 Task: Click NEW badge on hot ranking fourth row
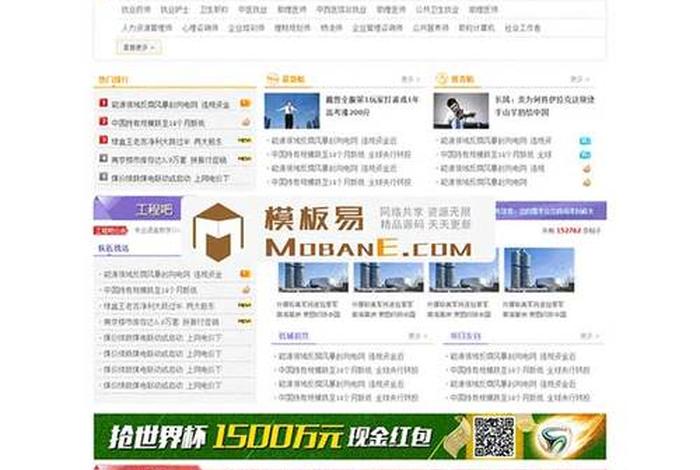tap(244, 158)
